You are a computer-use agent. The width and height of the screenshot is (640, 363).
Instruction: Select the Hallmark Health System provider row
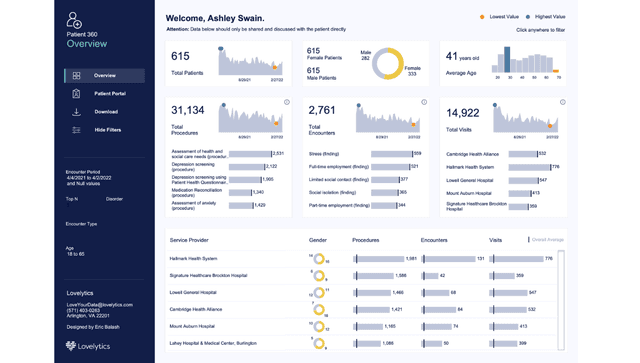[362, 258]
